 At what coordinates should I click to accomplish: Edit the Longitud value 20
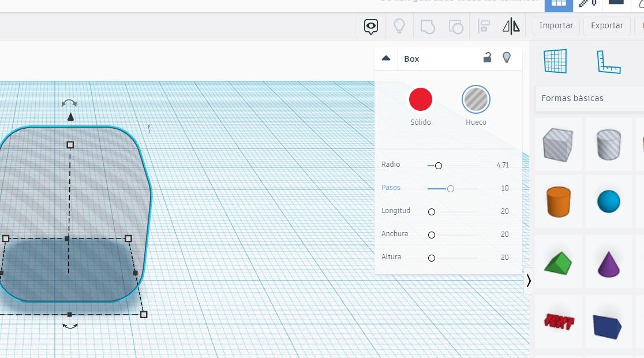pyautogui.click(x=505, y=211)
